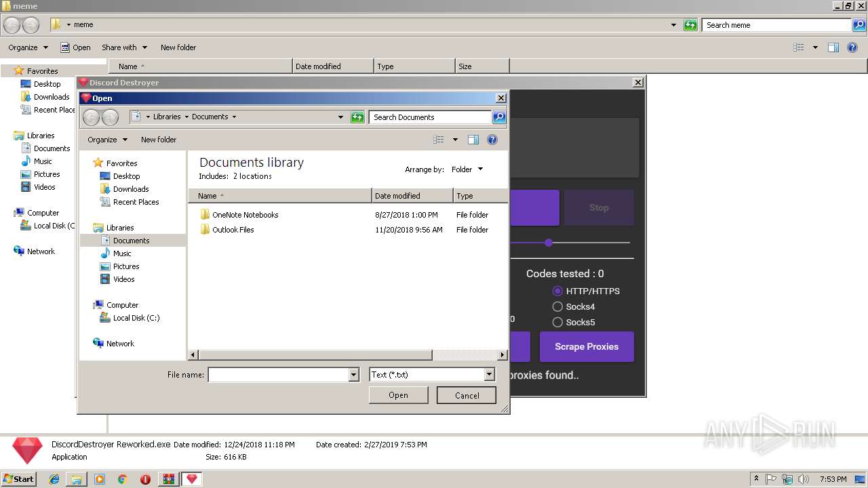Click Chrome icon on taskbar
Image resolution: width=868 pixels, height=488 pixels.
pyautogui.click(x=123, y=479)
